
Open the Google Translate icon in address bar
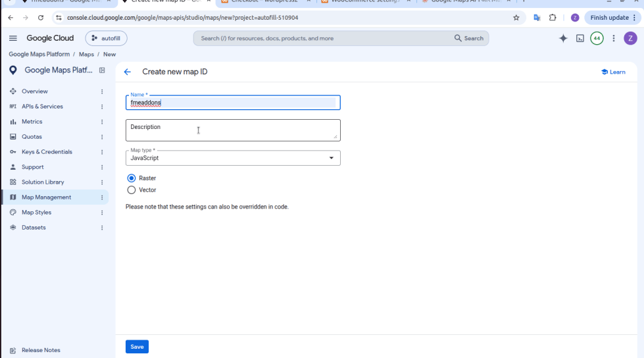pos(537,18)
